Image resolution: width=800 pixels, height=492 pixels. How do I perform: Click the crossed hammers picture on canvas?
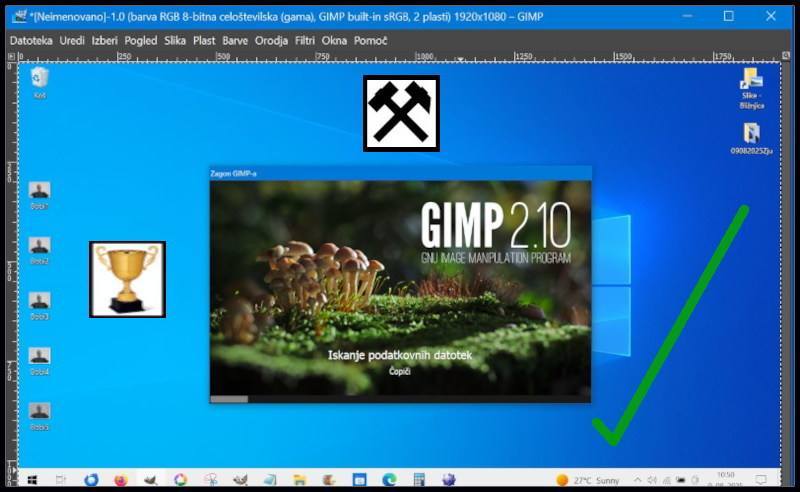(401, 113)
